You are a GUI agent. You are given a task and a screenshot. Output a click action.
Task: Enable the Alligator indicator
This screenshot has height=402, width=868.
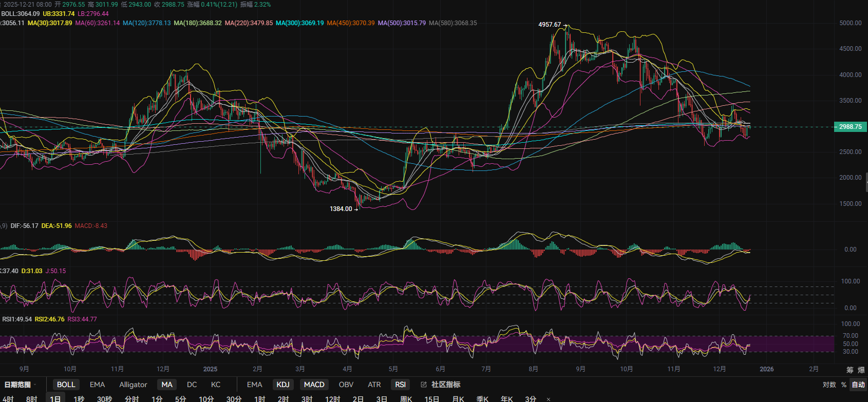133,385
